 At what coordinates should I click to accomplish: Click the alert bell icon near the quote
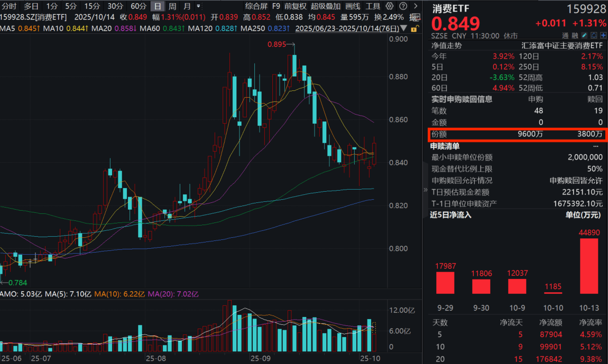(x=594, y=35)
